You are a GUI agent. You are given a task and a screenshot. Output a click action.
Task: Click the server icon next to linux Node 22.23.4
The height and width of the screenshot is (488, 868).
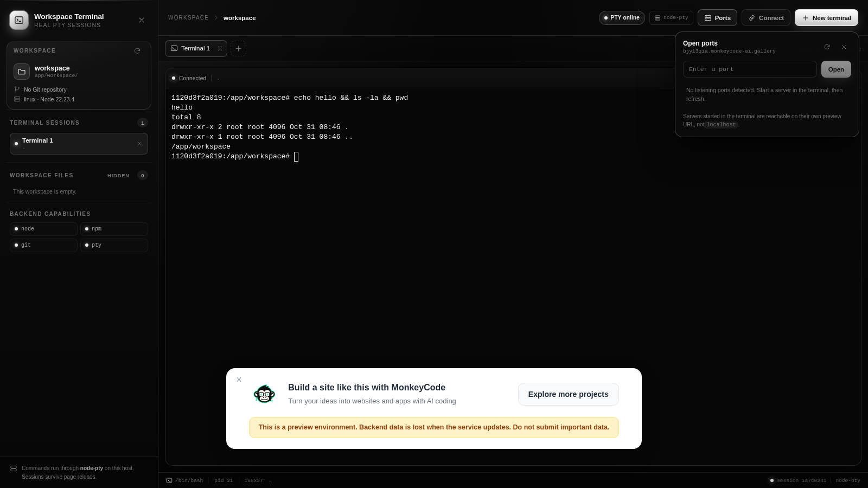tap(17, 99)
